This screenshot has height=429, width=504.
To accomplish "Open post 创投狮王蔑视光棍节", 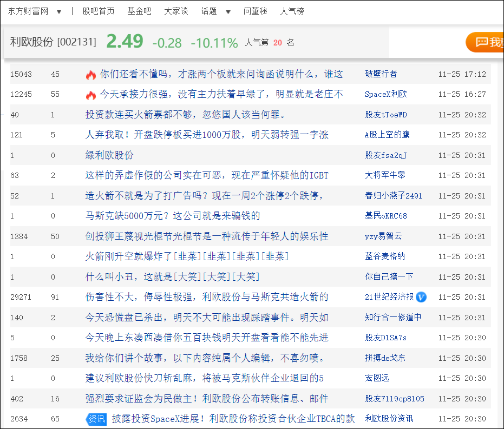I will coord(207,236).
